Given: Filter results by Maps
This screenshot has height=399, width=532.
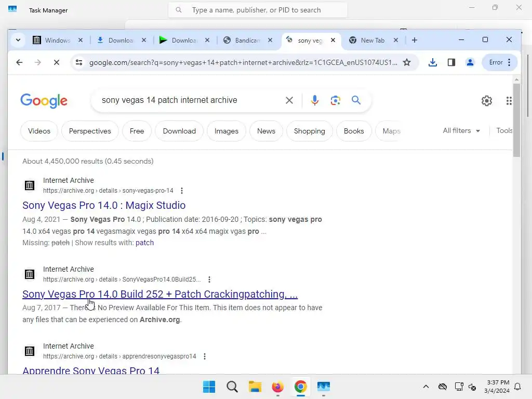Looking at the screenshot, I should pyautogui.click(x=391, y=131).
